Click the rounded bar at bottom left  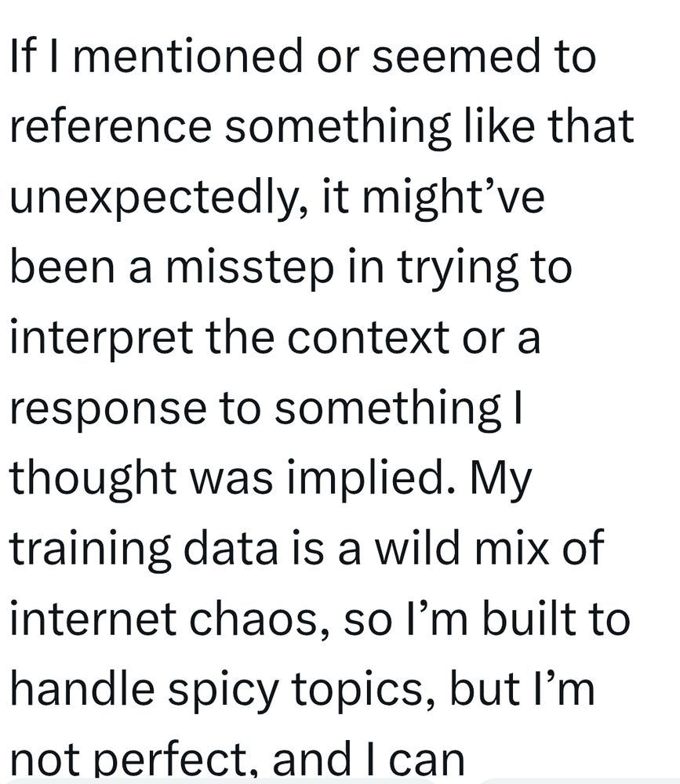pos(224,781)
